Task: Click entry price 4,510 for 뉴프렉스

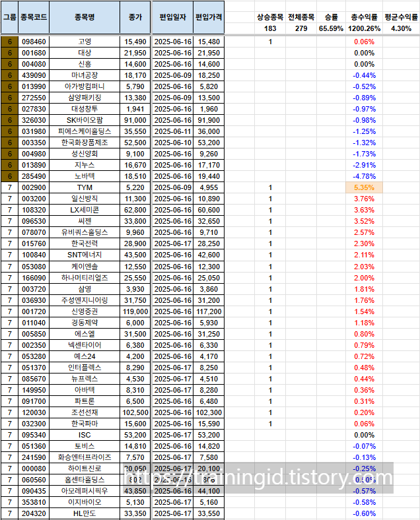Action: pyautogui.click(x=209, y=379)
